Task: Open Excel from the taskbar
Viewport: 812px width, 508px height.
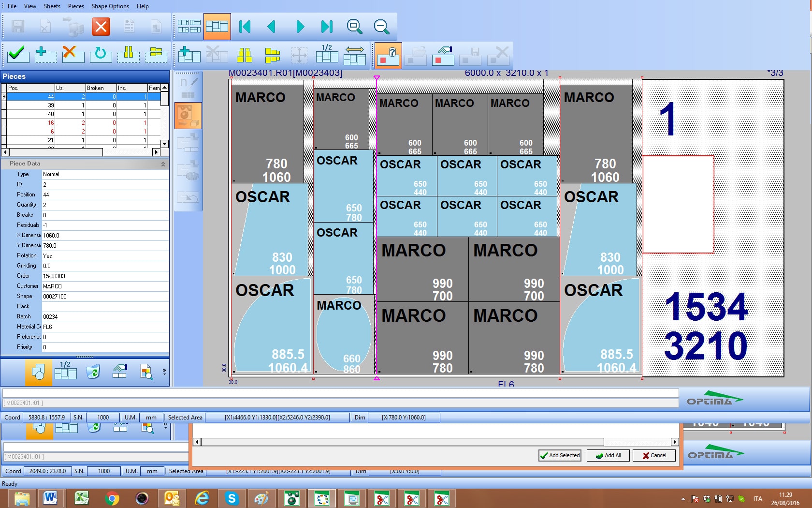Action: (x=81, y=498)
